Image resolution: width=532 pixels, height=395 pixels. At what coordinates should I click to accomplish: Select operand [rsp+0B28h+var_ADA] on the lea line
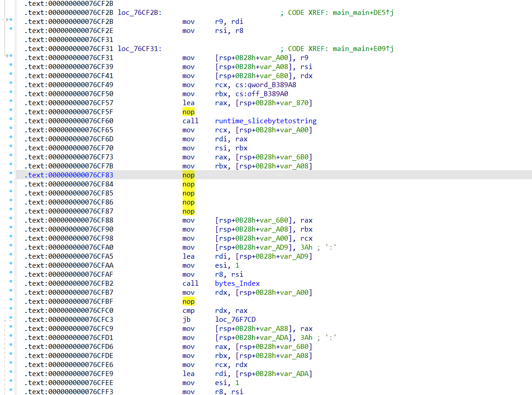[x=274, y=374]
